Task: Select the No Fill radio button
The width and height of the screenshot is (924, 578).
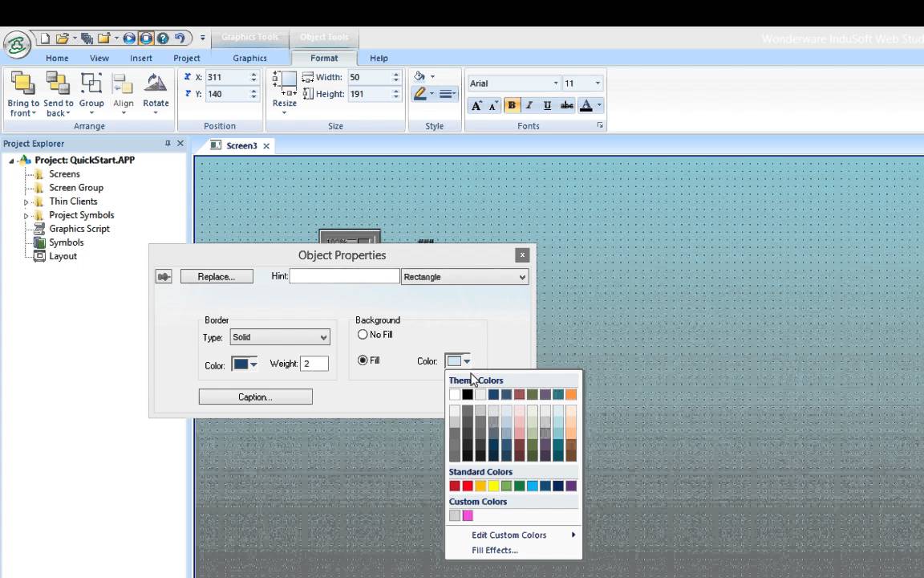Action: (x=363, y=335)
